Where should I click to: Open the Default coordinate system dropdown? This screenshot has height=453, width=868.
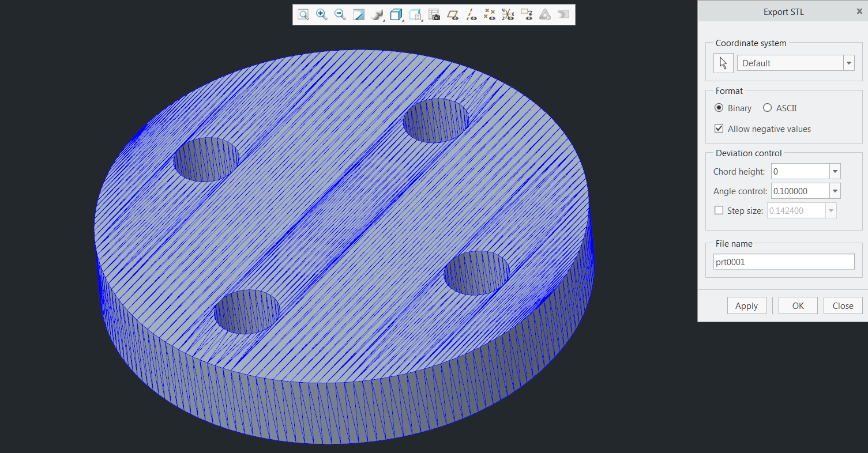(848, 63)
